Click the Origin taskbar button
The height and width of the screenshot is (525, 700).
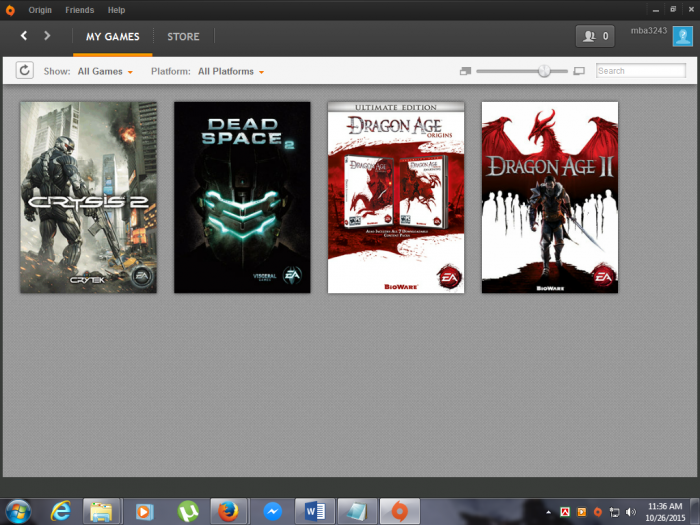click(400, 512)
